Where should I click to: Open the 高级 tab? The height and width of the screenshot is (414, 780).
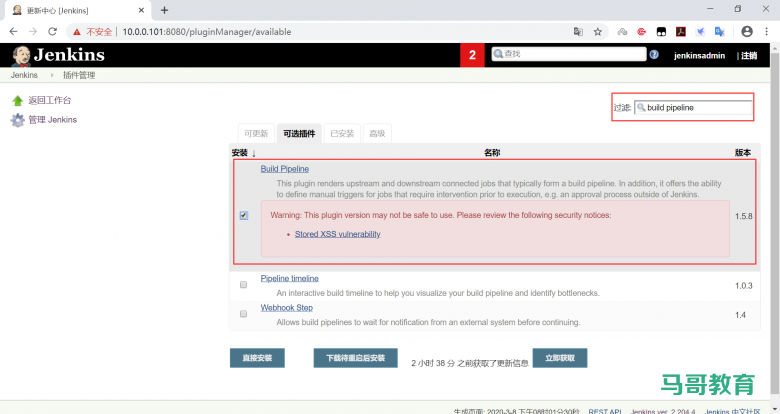point(377,133)
